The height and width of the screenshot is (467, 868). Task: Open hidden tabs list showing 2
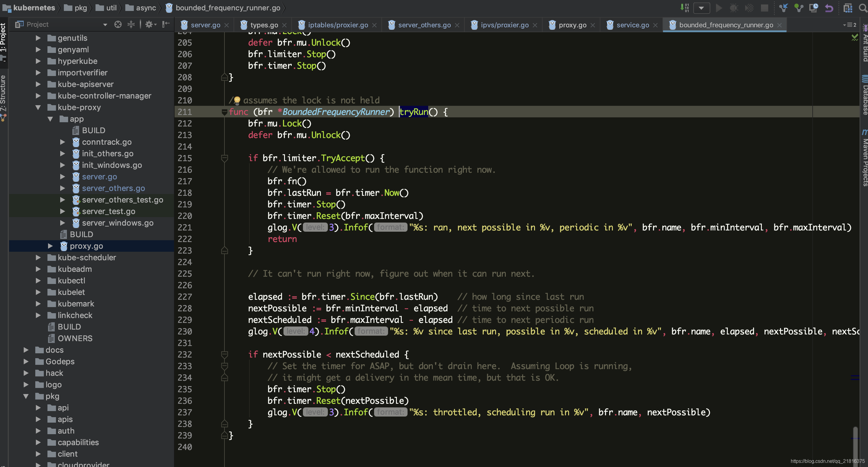pos(849,25)
